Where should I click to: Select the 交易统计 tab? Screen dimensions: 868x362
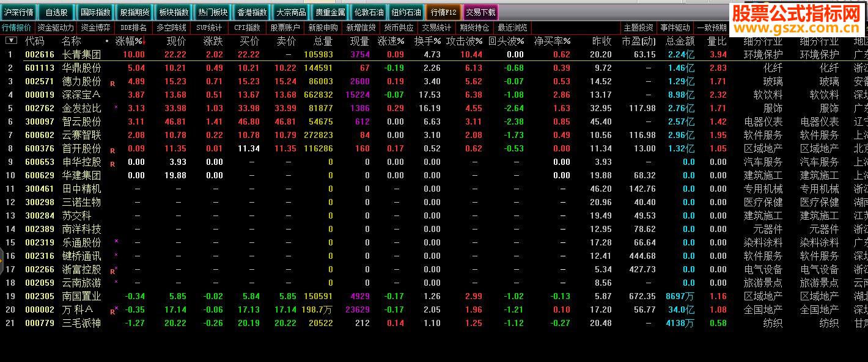(436, 27)
